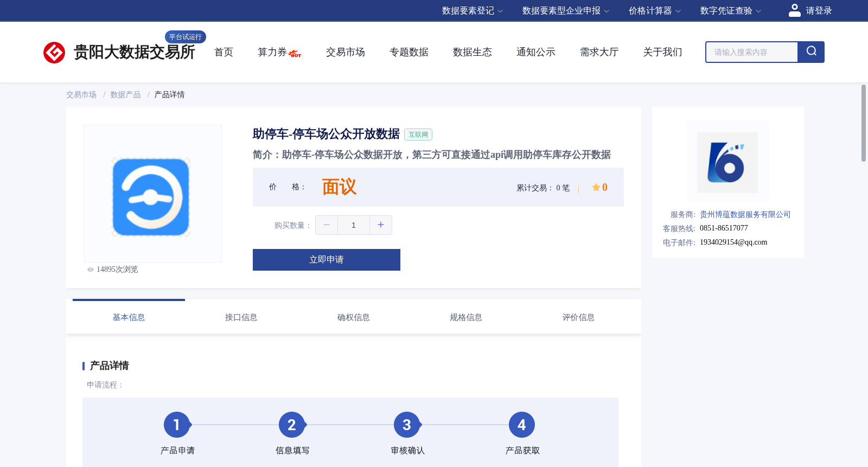
Task: Click the HOT badge beside 算力券
Action: click(295, 54)
